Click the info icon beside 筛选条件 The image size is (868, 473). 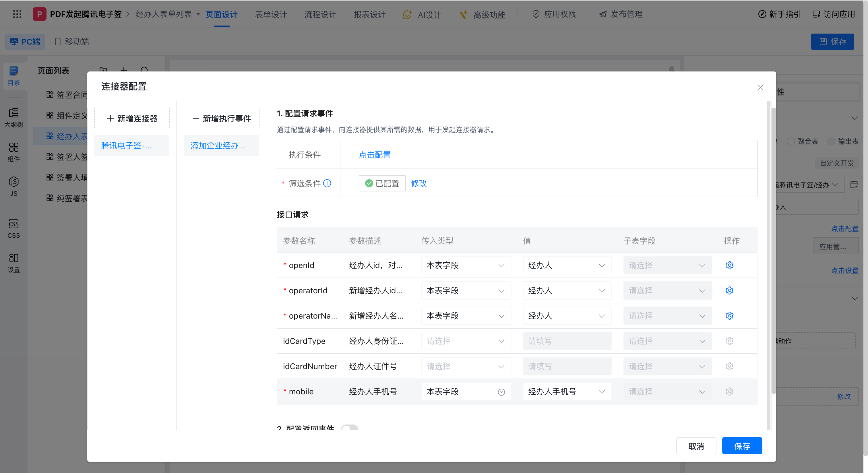[327, 183]
